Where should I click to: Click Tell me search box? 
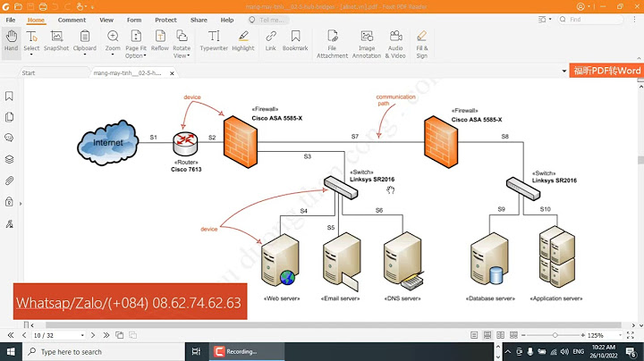(x=269, y=20)
